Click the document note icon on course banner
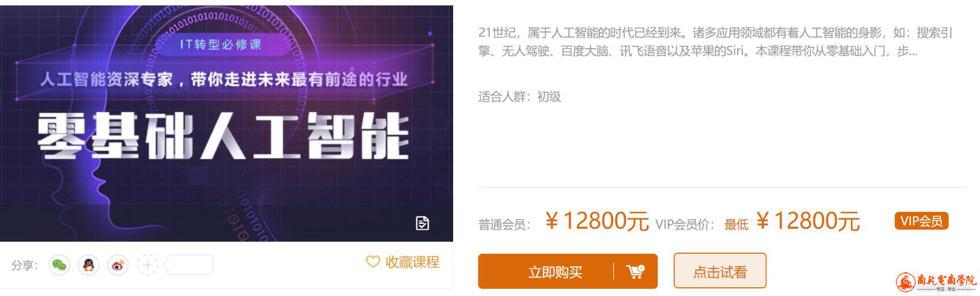The width and height of the screenshot is (980, 296). pyautogui.click(x=422, y=223)
